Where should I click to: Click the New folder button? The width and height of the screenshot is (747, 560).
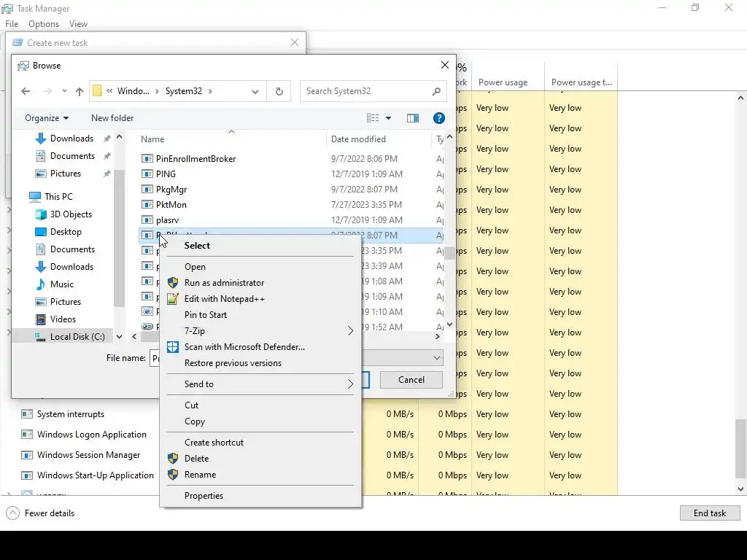click(x=112, y=118)
